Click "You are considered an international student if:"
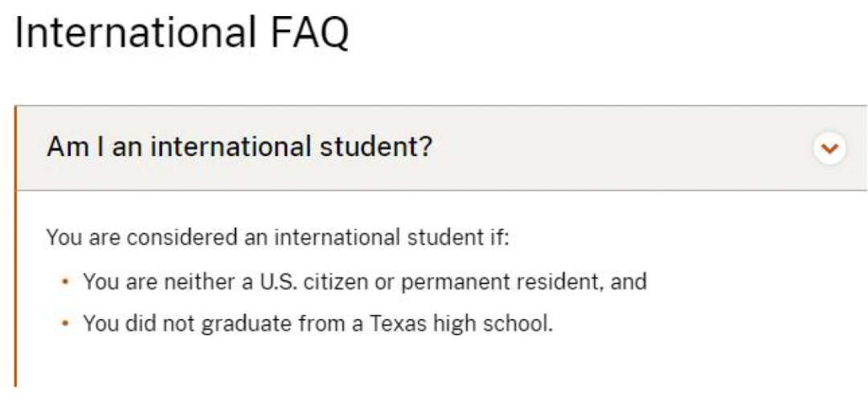868x410 pixels. pyautogui.click(x=276, y=237)
